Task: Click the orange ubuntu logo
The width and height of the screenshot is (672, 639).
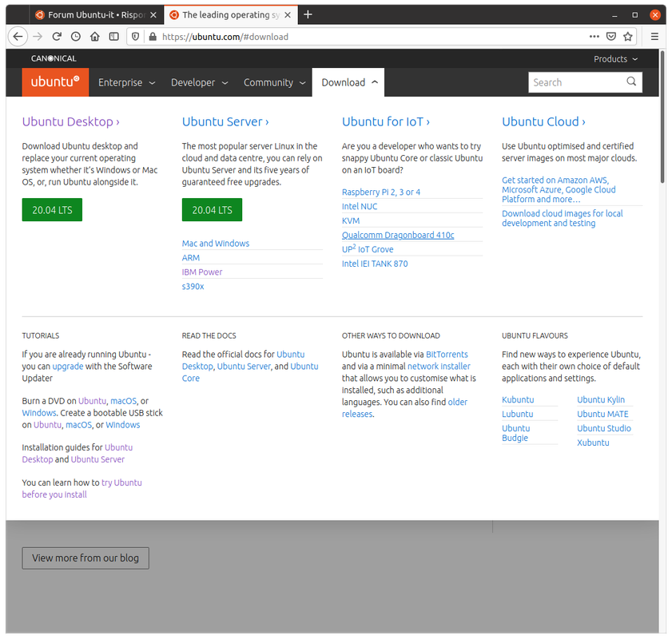Action: 55,81
